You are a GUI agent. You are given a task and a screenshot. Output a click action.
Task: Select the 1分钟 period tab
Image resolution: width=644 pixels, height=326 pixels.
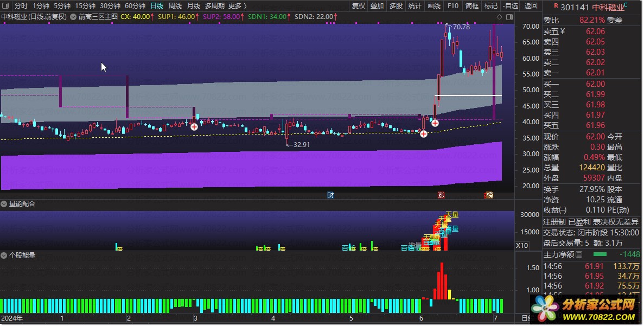(41, 6)
